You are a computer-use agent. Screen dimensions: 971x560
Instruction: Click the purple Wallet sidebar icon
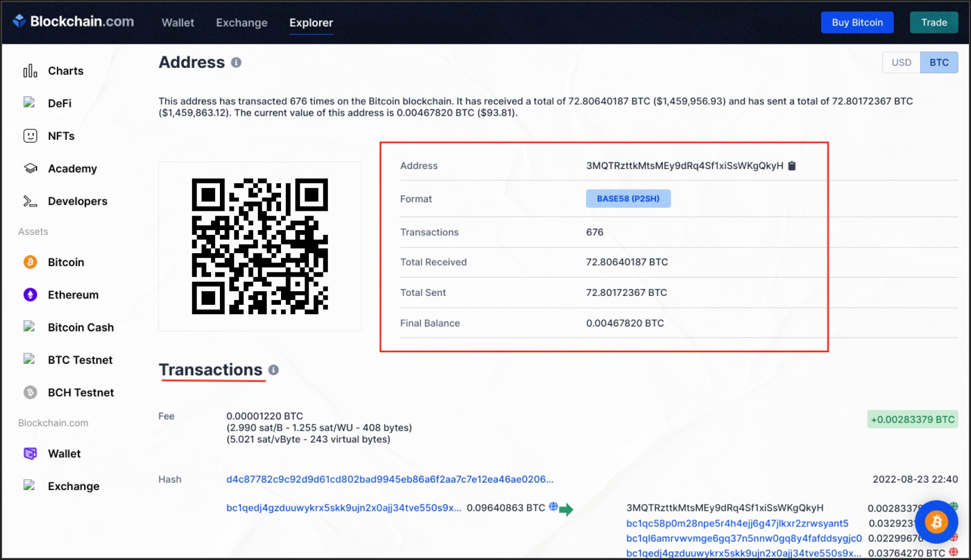coord(30,453)
